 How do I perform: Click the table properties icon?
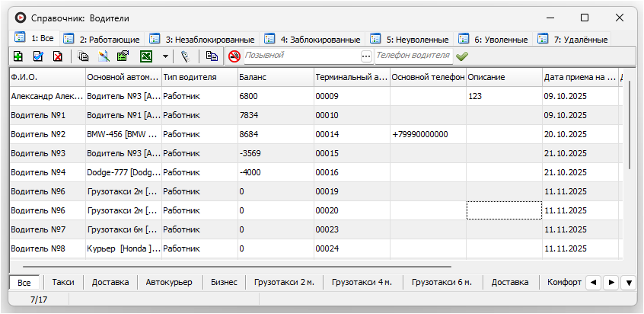(x=123, y=56)
